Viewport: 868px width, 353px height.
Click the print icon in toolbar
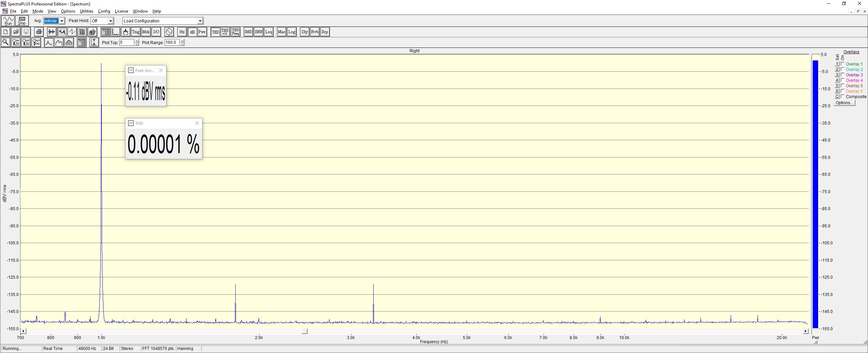pos(39,32)
